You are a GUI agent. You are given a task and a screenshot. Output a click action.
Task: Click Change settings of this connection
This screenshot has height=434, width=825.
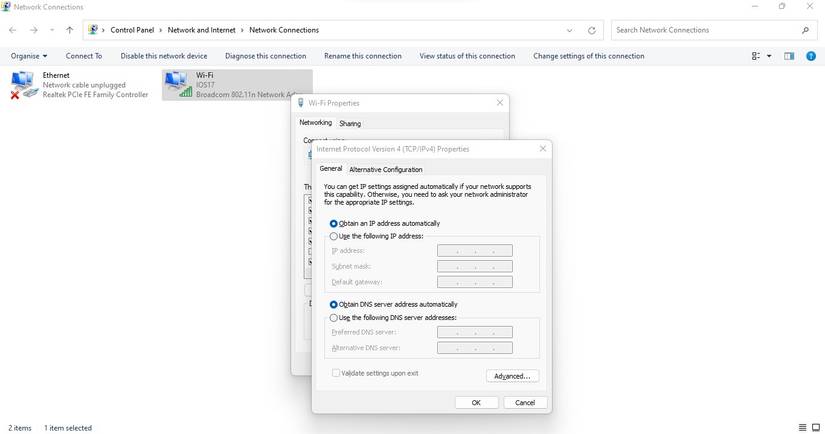pos(588,56)
